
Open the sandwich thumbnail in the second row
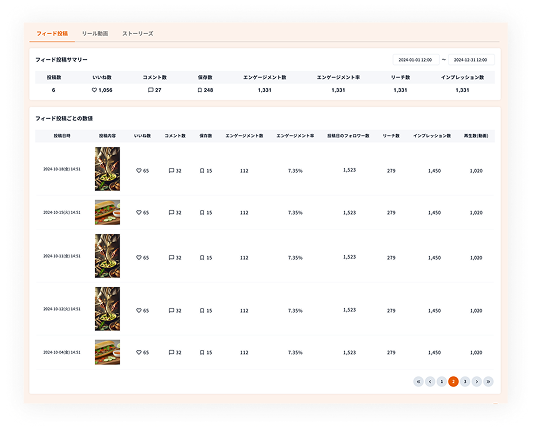pyautogui.click(x=107, y=212)
